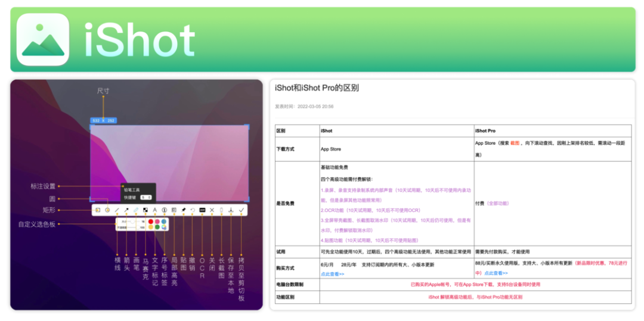The width and height of the screenshot is (644, 321).
Task: Save the screenshot locally with download icon
Action: [231, 210]
